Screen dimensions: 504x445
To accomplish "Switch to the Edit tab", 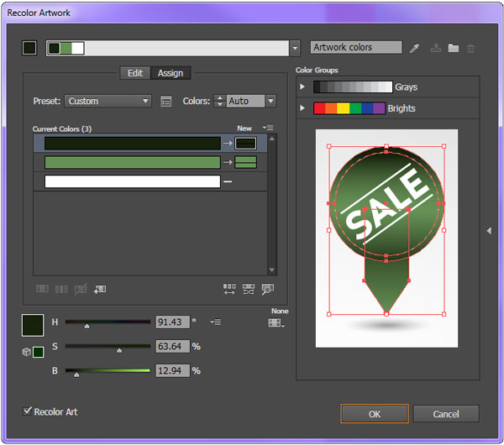I will (134, 73).
